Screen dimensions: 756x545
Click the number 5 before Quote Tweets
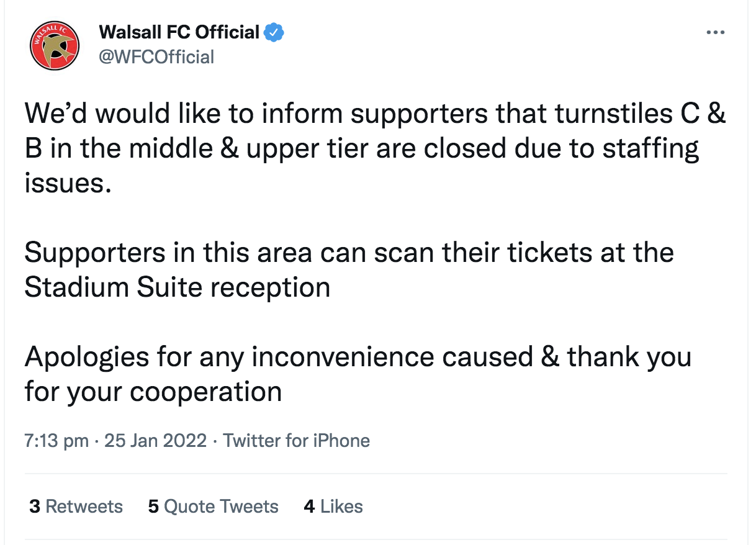[x=153, y=507]
